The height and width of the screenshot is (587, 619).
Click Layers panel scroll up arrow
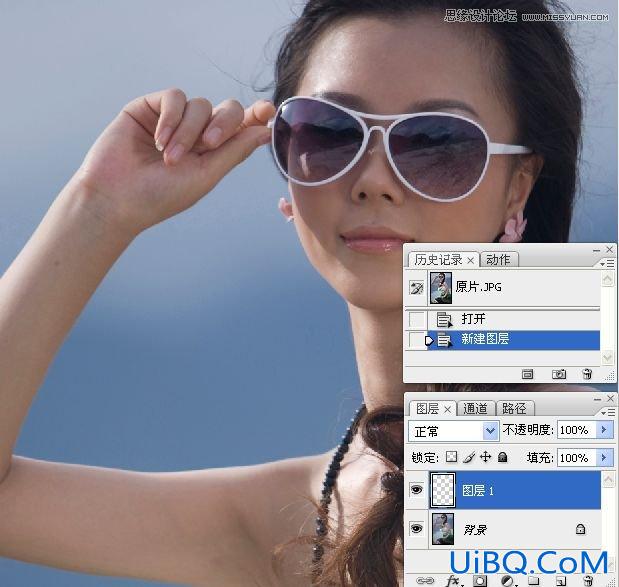tap(608, 479)
